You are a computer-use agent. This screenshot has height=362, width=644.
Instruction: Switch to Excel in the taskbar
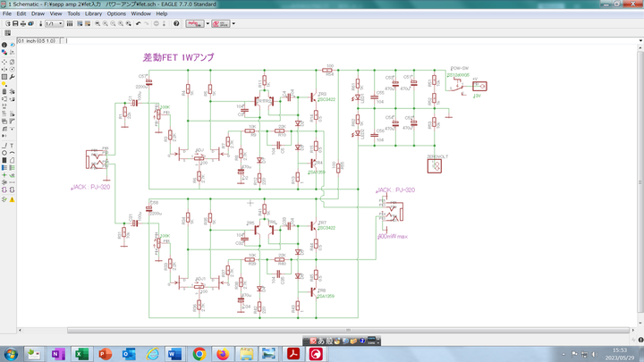[80, 354]
